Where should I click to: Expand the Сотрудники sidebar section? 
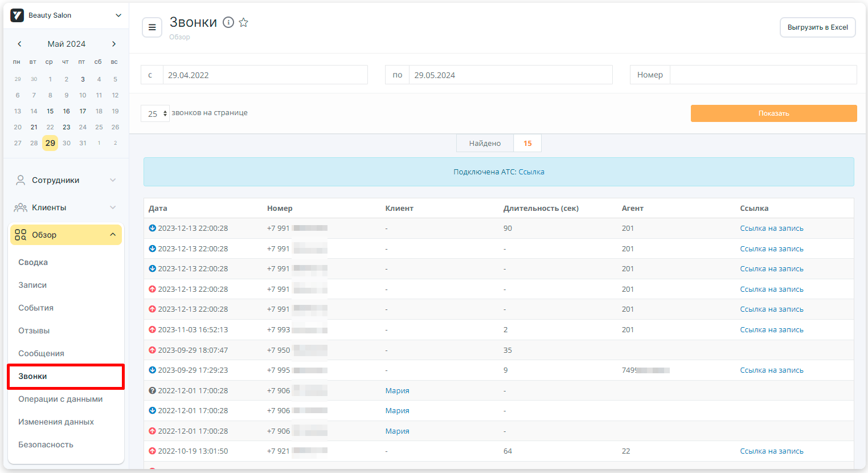(113, 180)
